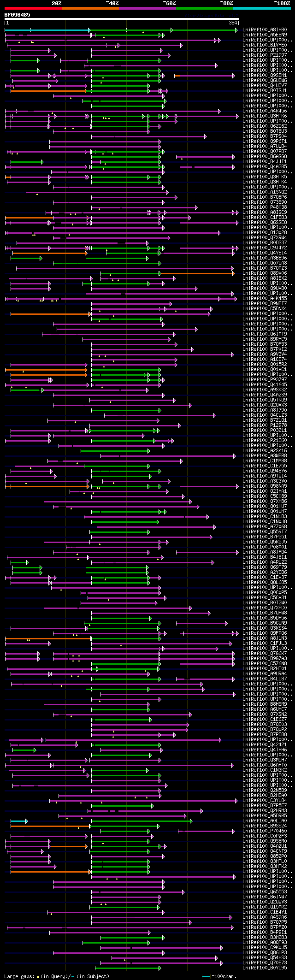Click the red ~20% identity legend segment

point(33,8)
